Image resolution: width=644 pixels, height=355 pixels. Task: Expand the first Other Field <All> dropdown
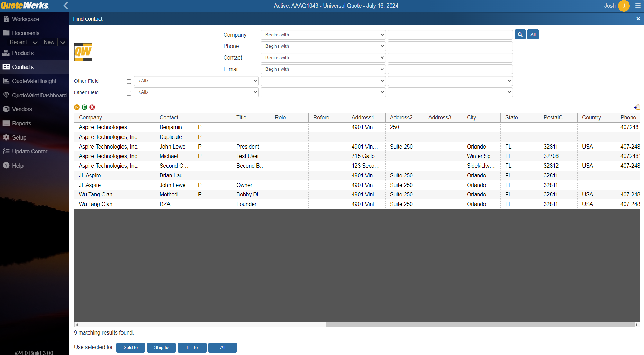click(196, 81)
